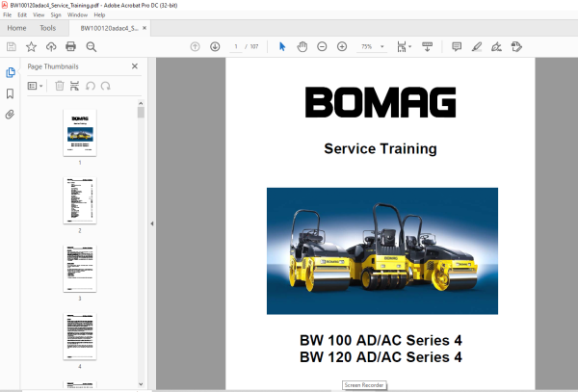
Task: Click the BW 120 AD/AC Series 4 text
Action: 381,357
